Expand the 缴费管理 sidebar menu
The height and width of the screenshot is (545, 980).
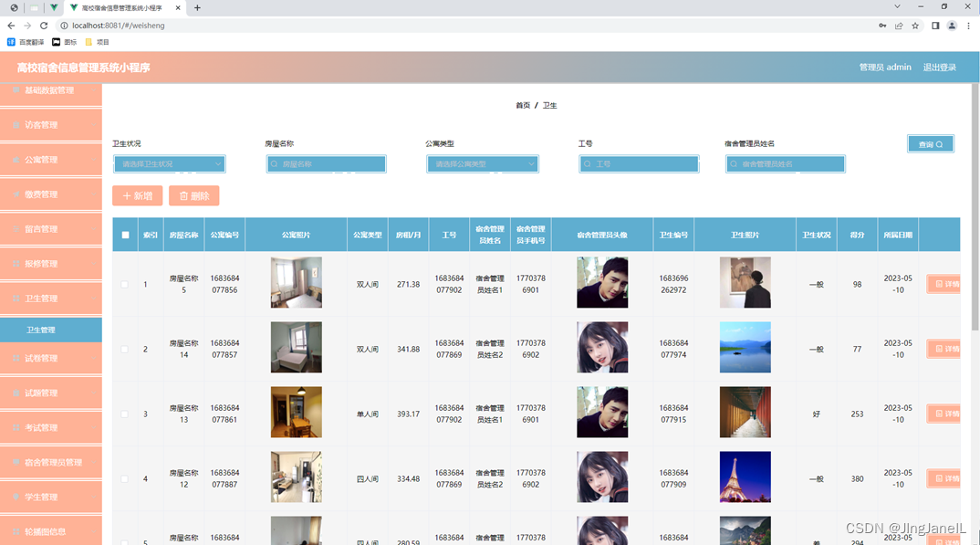pos(50,194)
